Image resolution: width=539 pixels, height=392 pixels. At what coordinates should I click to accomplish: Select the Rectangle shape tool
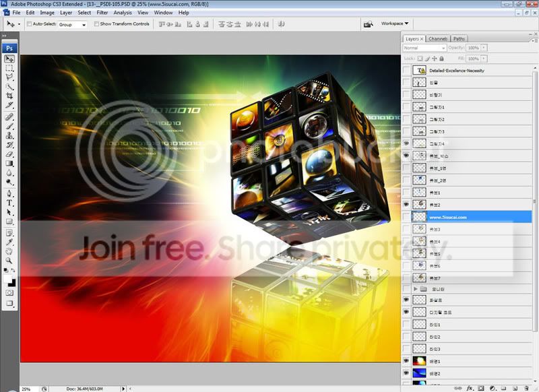point(9,221)
